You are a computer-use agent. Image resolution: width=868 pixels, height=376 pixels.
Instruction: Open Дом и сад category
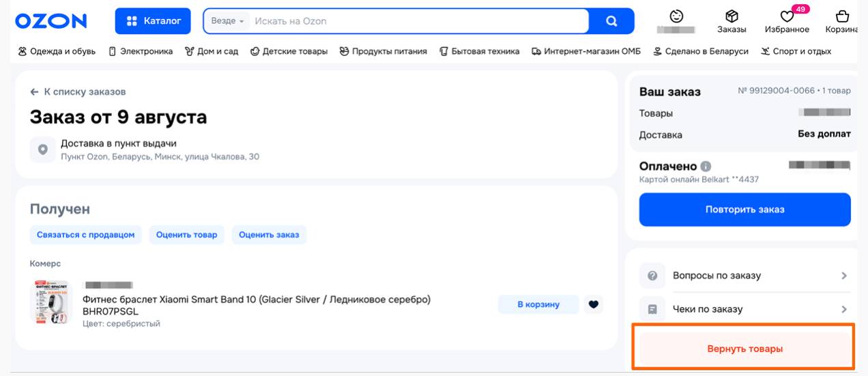(212, 51)
